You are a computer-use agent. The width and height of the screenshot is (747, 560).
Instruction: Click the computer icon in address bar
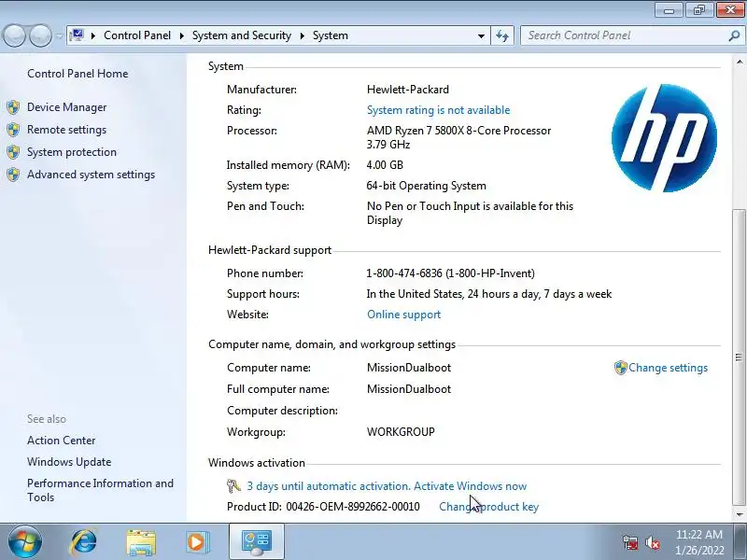coord(77,35)
